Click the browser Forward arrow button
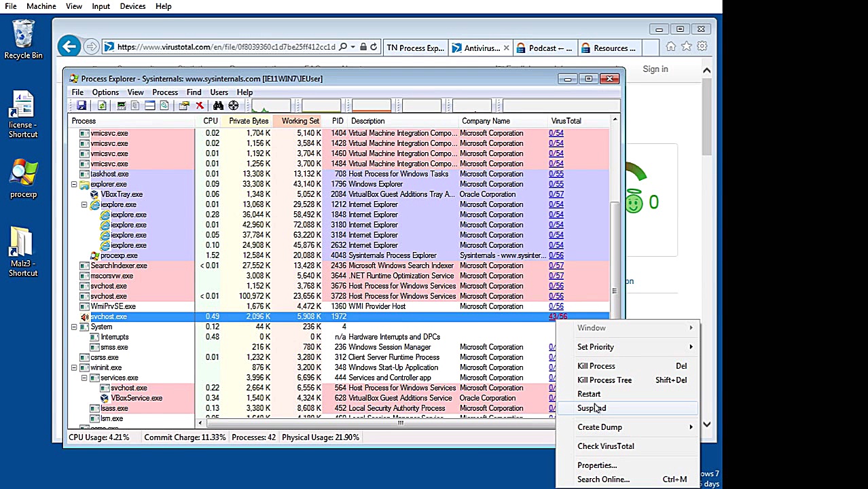 (91, 47)
